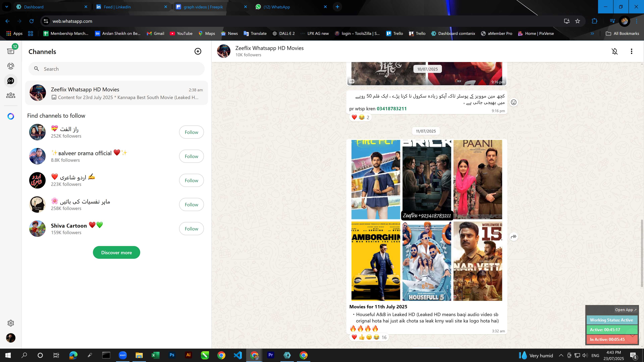Follow the اردو شاعری channel
644x362 pixels.
click(x=191, y=180)
